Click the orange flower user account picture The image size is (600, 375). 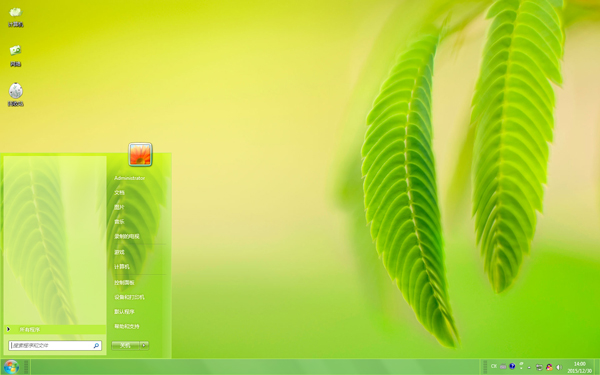140,155
